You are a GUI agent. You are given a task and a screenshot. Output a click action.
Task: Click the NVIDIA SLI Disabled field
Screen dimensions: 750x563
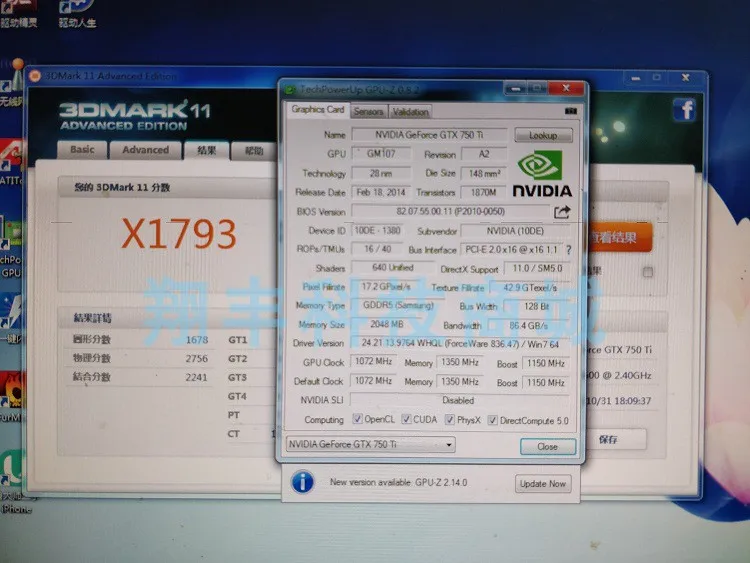(459, 400)
